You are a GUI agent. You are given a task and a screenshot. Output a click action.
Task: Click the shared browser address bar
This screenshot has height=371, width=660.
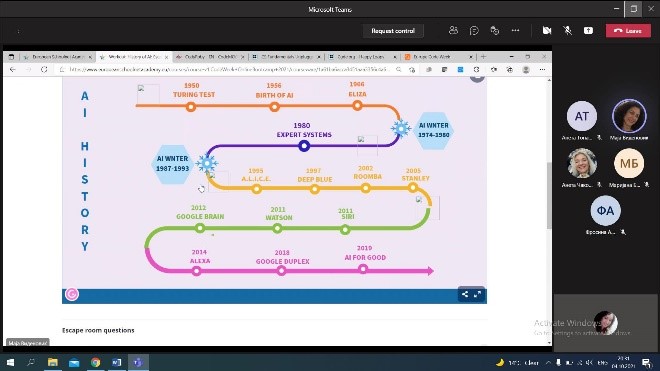click(x=229, y=69)
